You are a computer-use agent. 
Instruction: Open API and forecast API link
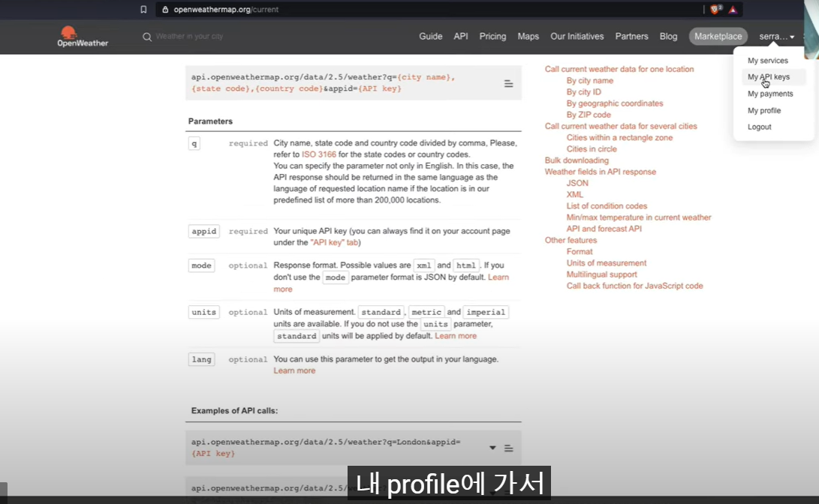pyautogui.click(x=604, y=229)
